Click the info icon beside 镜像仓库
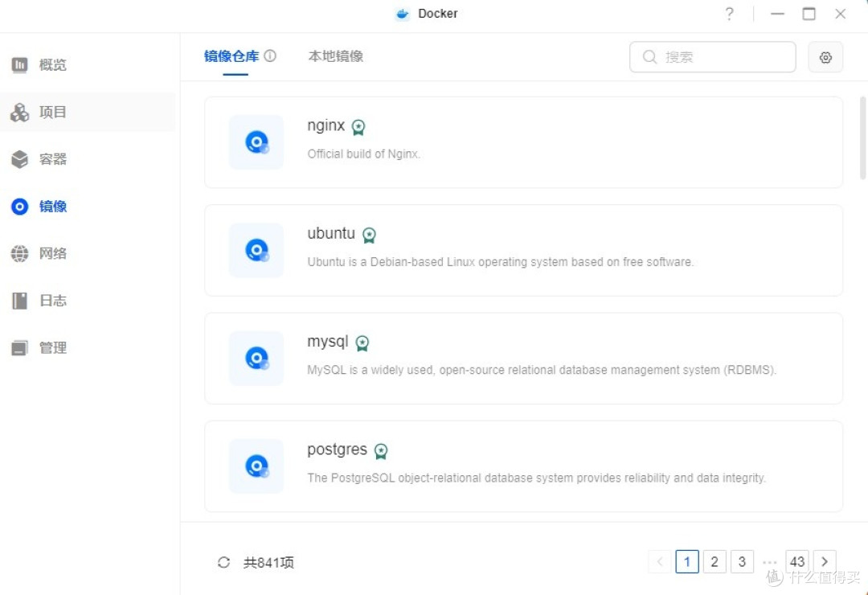Screen dimensions: 868x595 click(x=270, y=55)
